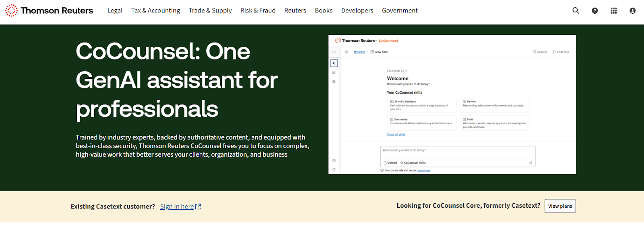Follow the Sign in here link
The width and height of the screenshot is (644, 231).
tap(177, 206)
